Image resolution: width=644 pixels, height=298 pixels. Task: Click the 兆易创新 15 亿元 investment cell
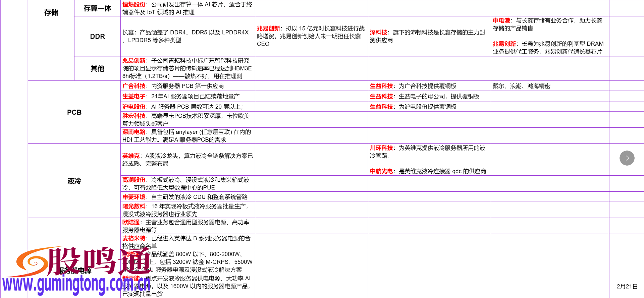312,36
